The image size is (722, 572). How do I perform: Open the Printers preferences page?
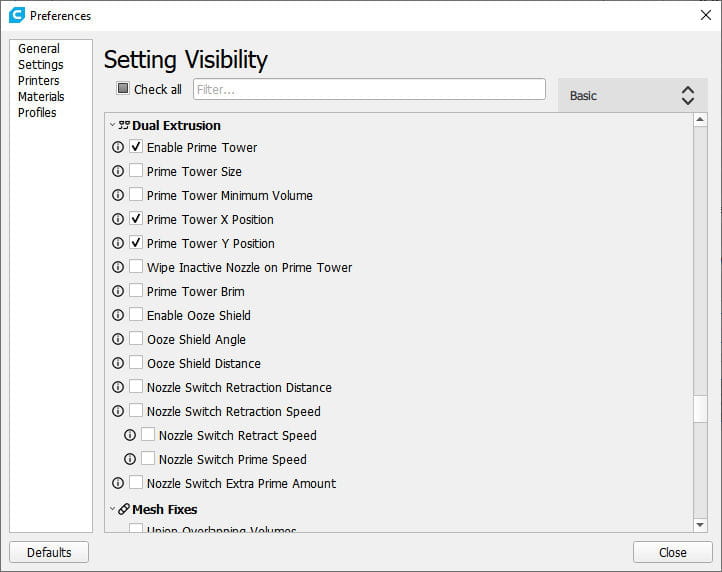pyautogui.click(x=38, y=81)
